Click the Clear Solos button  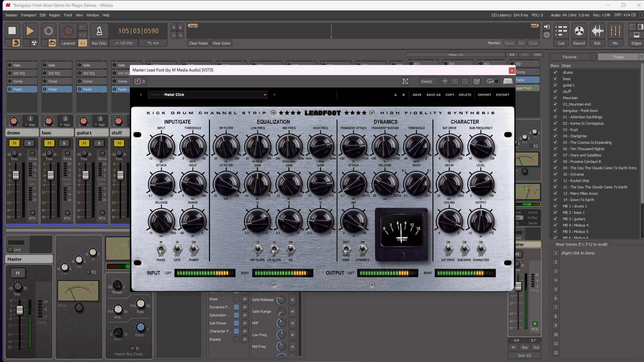tap(221, 43)
